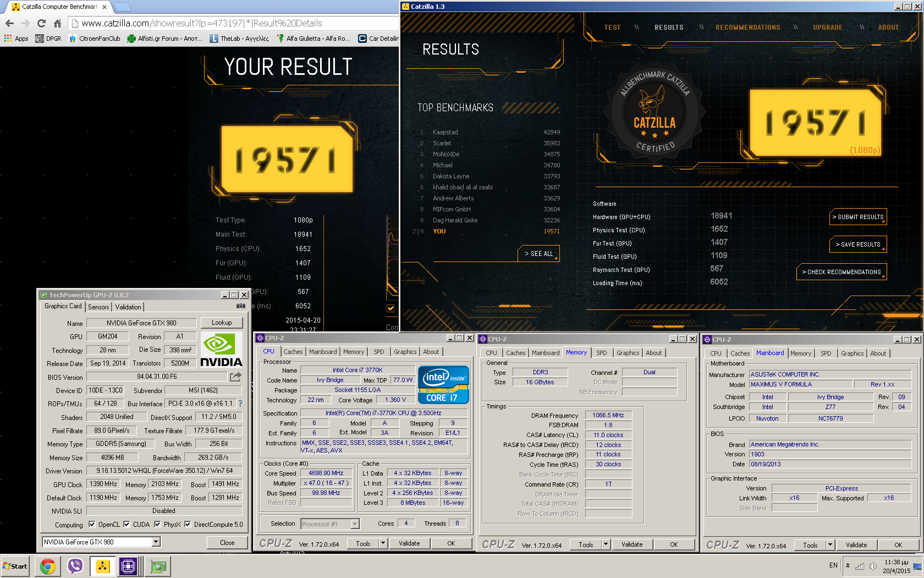Open UPGRADE section in Catzilla
The width and height of the screenshot is (924, 578).
point(828,27)
